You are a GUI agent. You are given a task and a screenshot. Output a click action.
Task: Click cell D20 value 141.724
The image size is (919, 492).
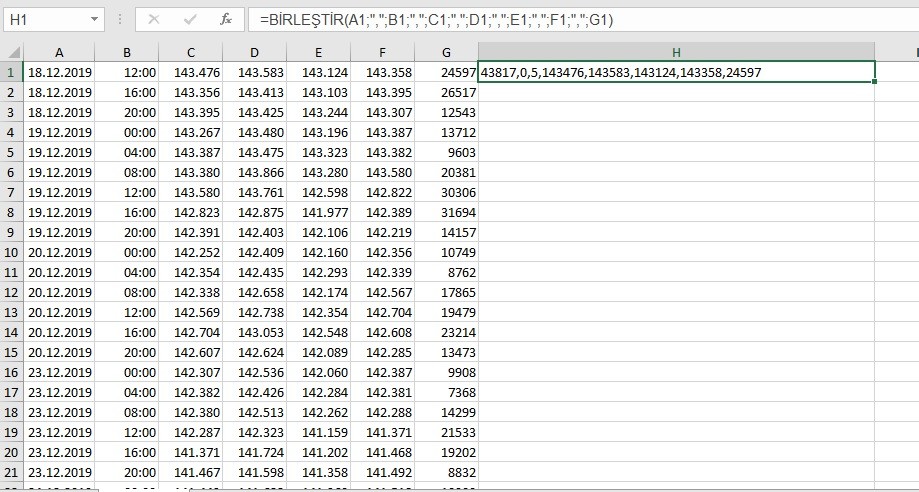point(254,452)
